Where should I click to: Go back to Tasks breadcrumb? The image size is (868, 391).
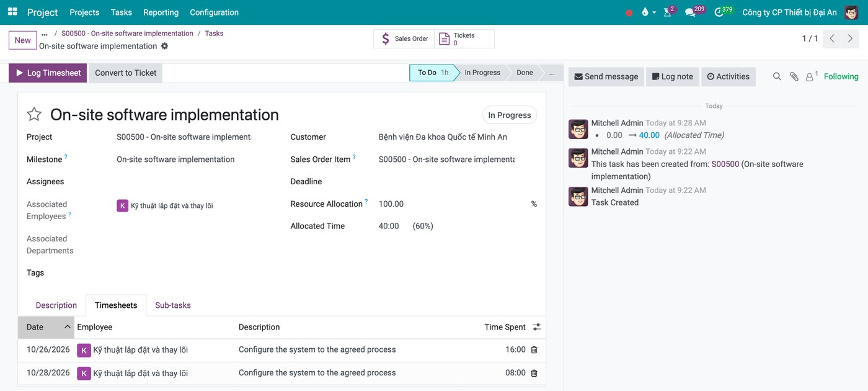(214, 34)
